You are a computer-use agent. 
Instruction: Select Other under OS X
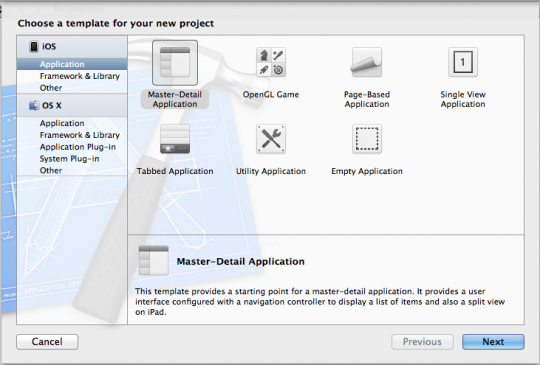72,170
